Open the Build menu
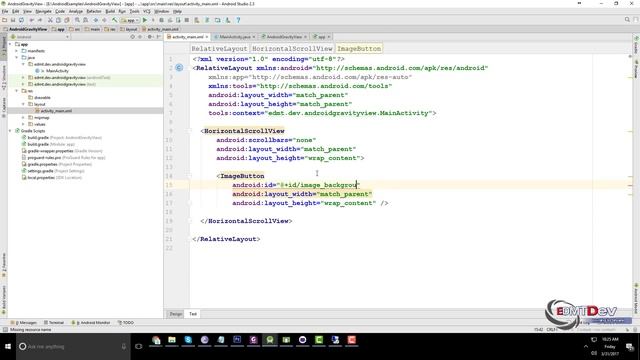The image size is (640, 360). tap(110, 11)
